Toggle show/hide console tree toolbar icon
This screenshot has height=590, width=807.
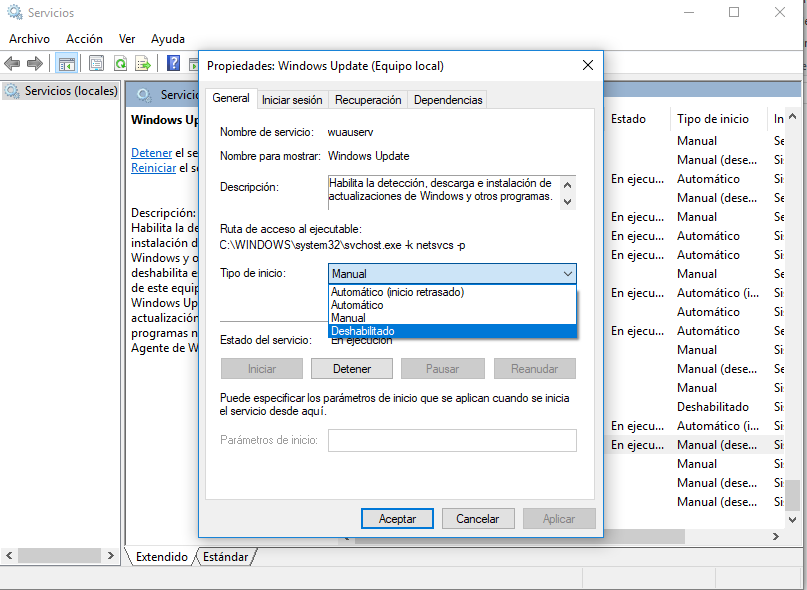coord(67,64)
